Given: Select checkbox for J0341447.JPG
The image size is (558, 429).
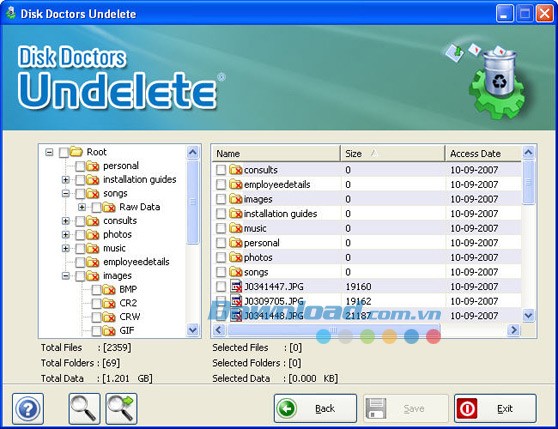Looking at the screenshot, I should pos(221,286).
